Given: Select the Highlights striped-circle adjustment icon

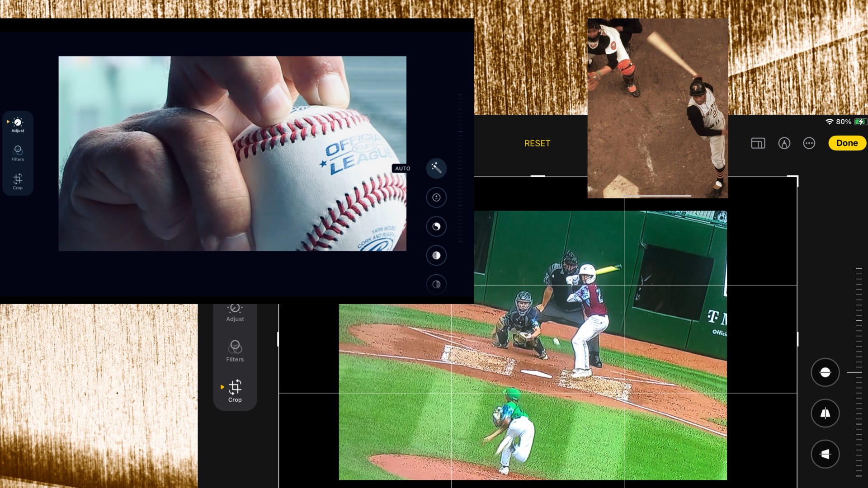Looking at the screenshot, I should (x=436, y=255).
